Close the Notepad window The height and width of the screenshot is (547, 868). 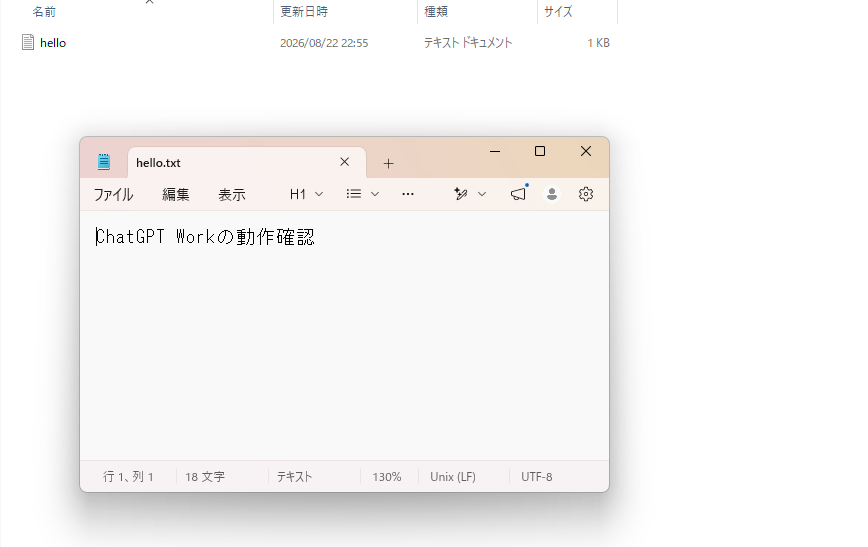586,151
